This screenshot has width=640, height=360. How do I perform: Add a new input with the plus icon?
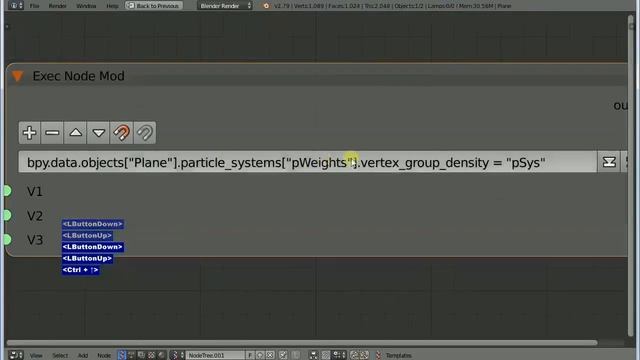29,133
